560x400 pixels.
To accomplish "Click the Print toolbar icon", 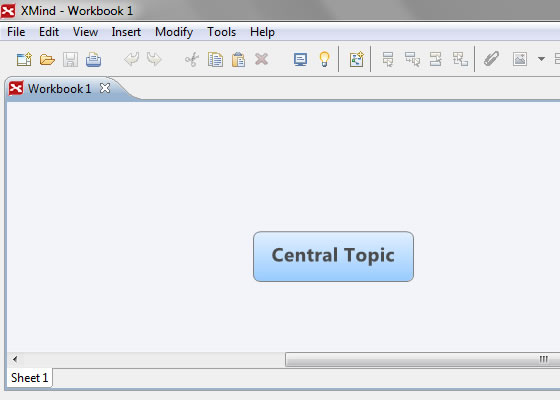I will pos(94,59).
